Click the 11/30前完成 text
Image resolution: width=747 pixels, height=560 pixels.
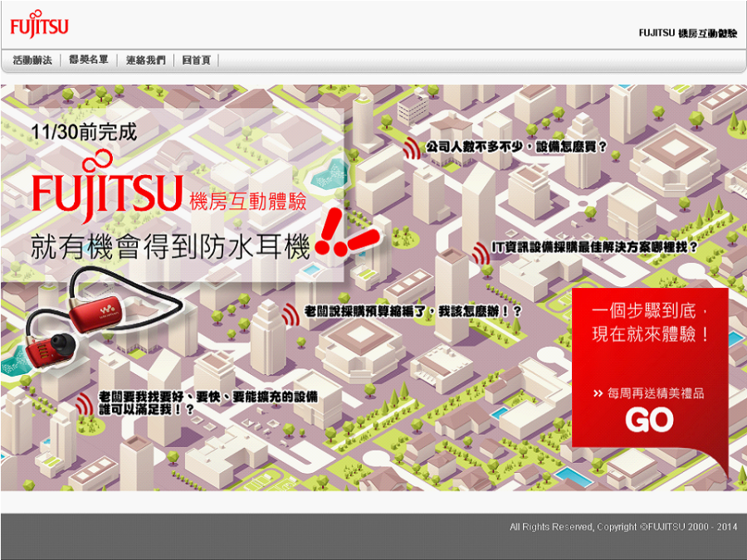(84, 132)
